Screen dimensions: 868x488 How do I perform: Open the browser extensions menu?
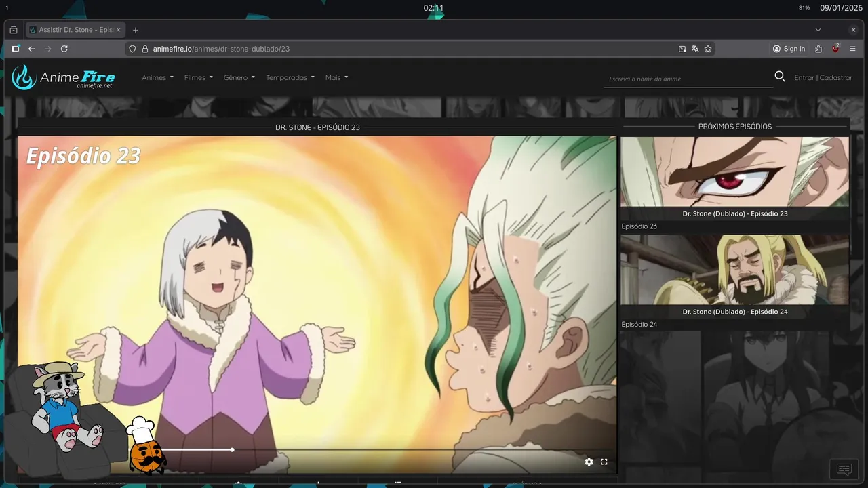click(818, 49)
